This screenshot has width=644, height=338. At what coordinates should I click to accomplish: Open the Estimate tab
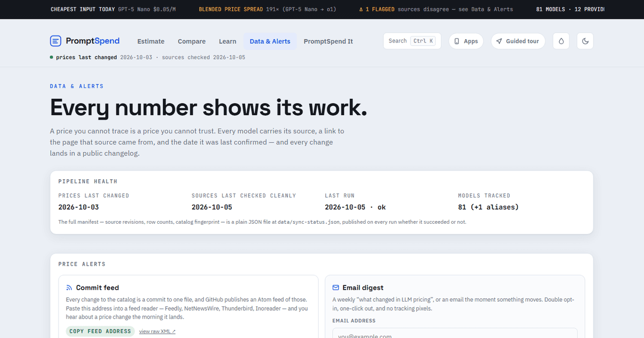click(x=151, y=41)
